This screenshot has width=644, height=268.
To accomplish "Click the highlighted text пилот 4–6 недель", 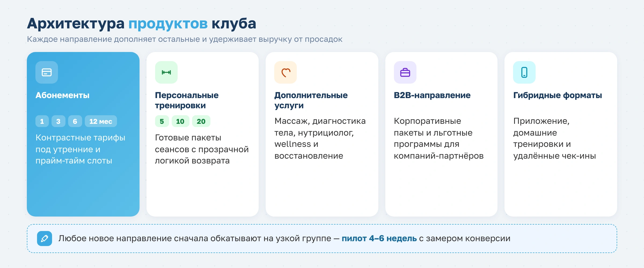I will click(x=379, y=238).
